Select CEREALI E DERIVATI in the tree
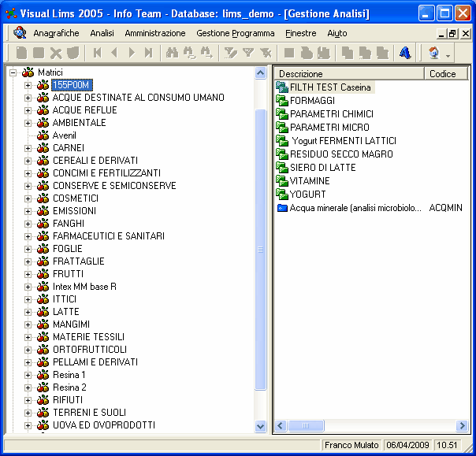The image size is (476, 456). tap(95, 161)
